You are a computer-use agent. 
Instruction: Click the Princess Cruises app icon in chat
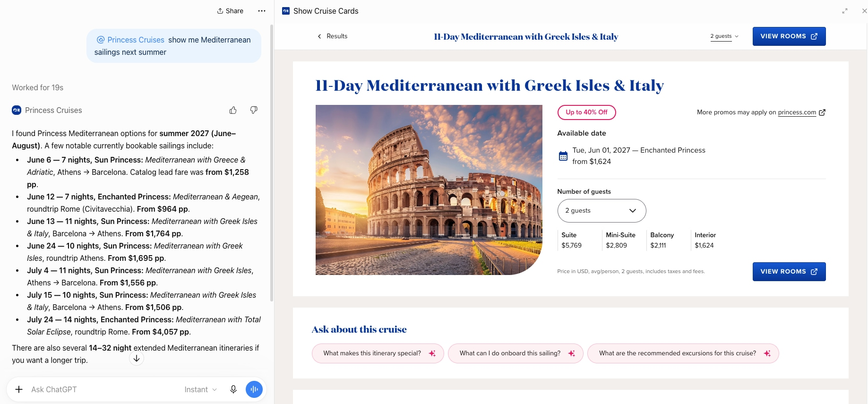pos(17,110)
